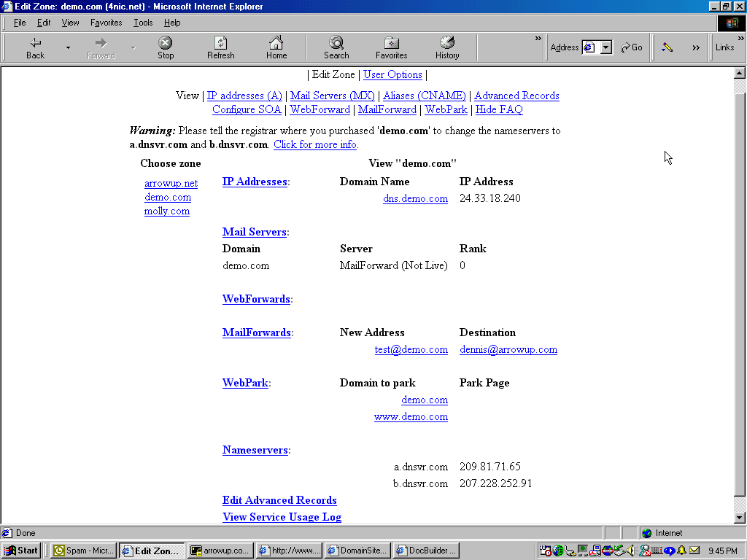The image size is (747, 560).
Task: Follow the Click for more info link
Action: [315, 145]
